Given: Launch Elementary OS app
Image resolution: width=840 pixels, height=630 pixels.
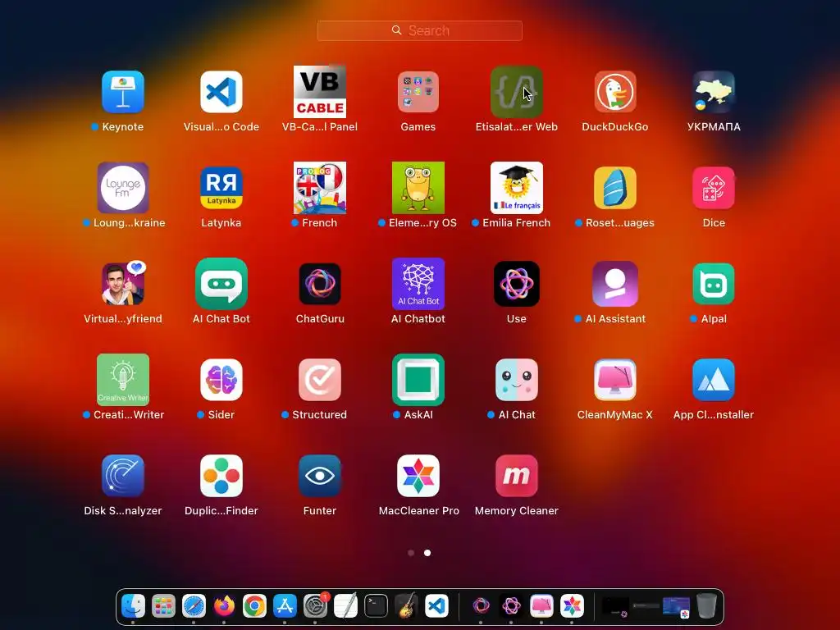Looking at the screenshot, I should pyautogui.click(x=418, y=188).
